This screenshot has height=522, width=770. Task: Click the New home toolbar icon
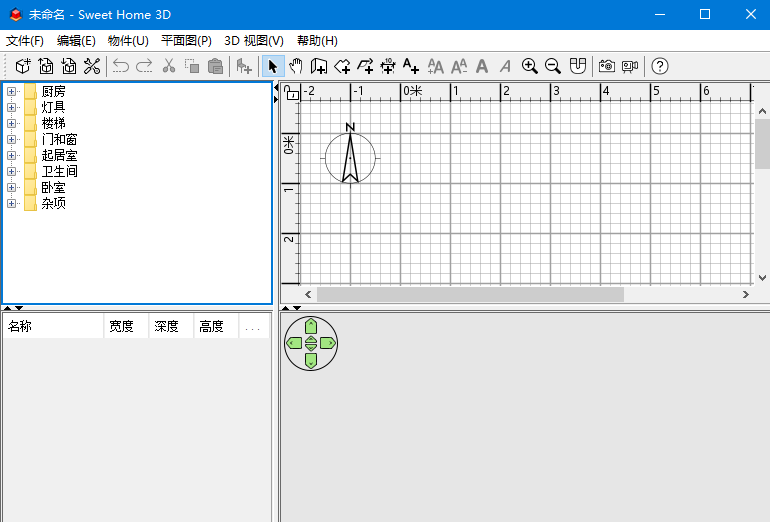click(23, 66)
